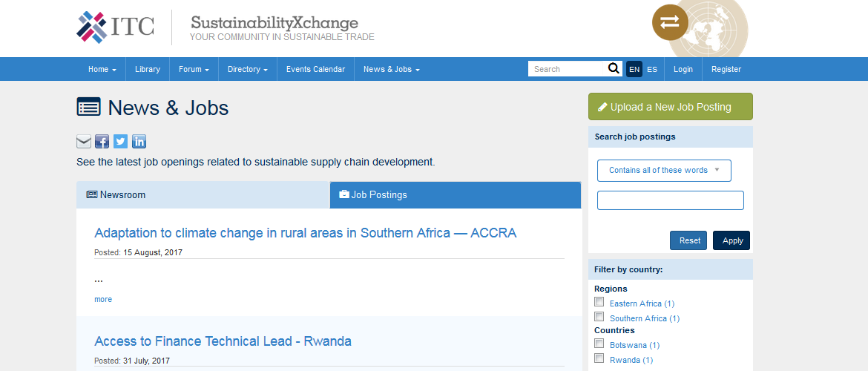
Task: Share page via LinkedIn icon
Action: (x=139, y=142)
